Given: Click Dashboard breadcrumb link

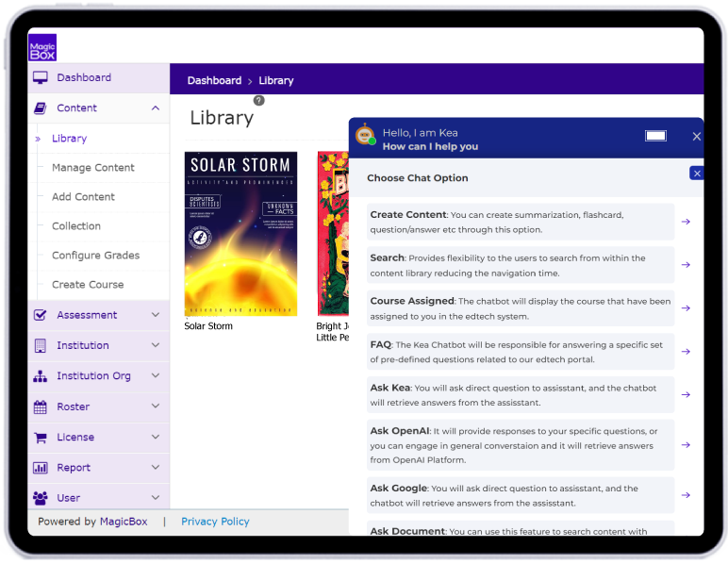Looking at the screenshot, I should coord(214,81).
